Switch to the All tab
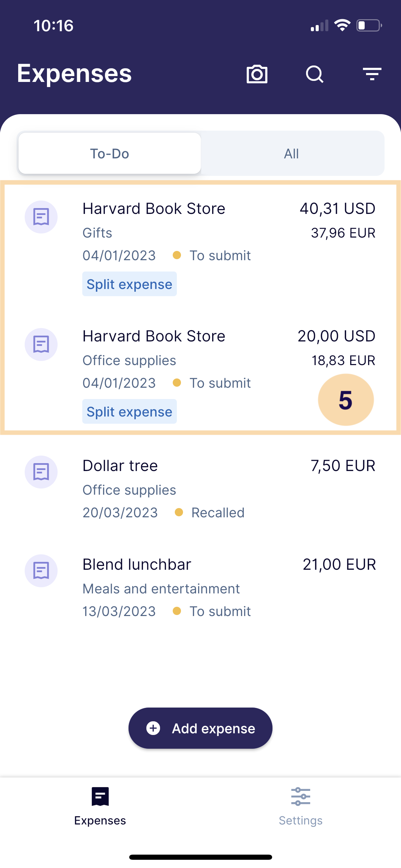 (x=291, y=154)
